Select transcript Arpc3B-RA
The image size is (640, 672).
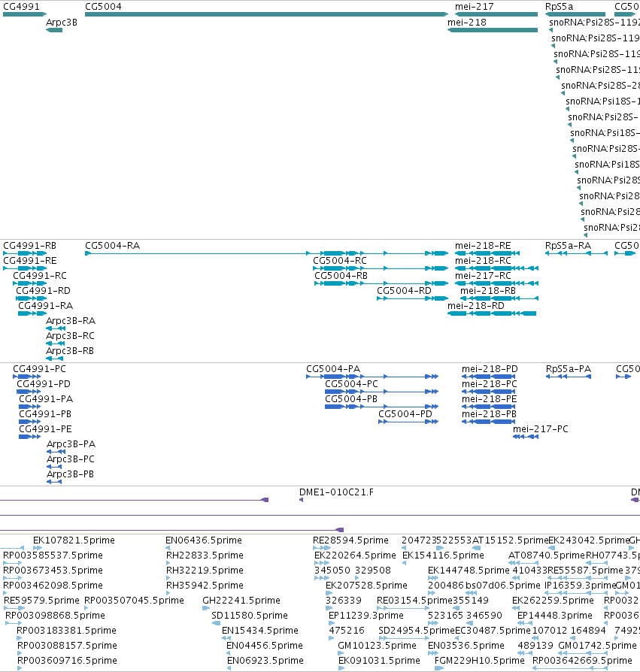(x=70, y=320)
